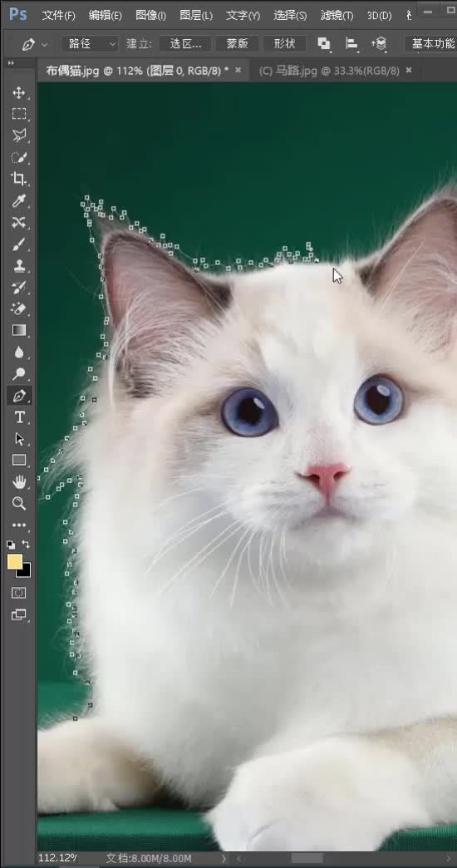Select the Clone Stamp tool
457x868 pixels.
[19, 265]
